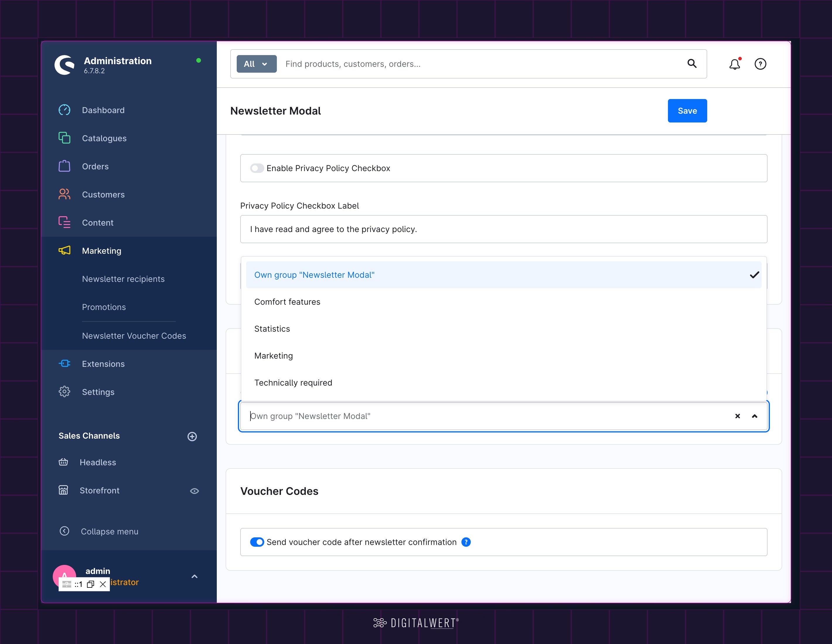Click the Marketing megaphone icon
The image size is (832, 644).
click(64, 250)
